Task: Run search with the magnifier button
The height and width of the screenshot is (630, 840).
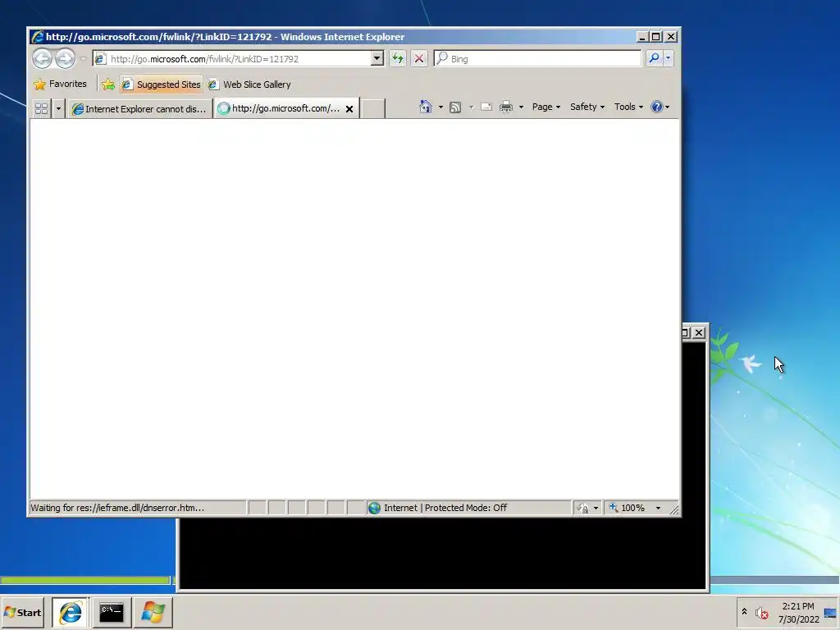Action: 654,58
